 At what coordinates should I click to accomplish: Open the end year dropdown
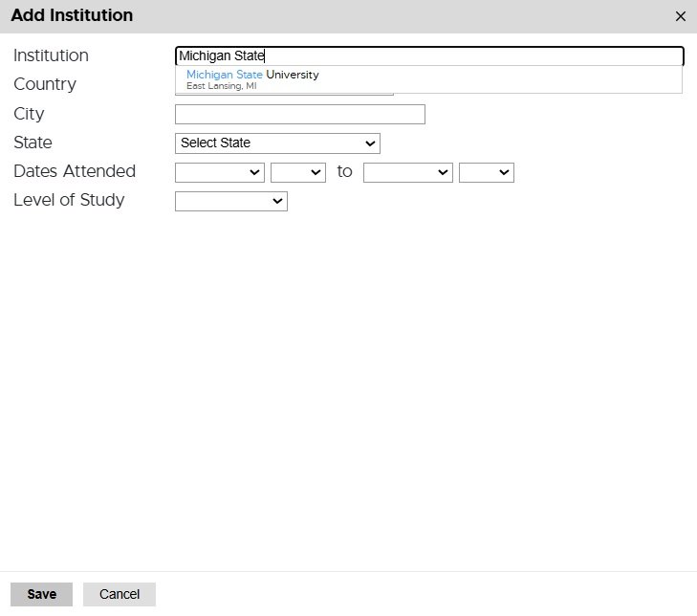pos(487,172)
